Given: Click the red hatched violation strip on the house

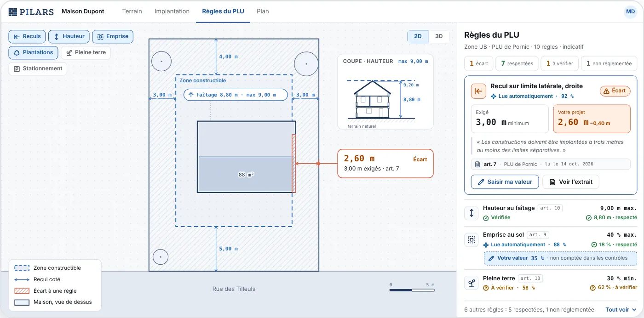Looking at the screenshot, I should [x=294, y=163].
